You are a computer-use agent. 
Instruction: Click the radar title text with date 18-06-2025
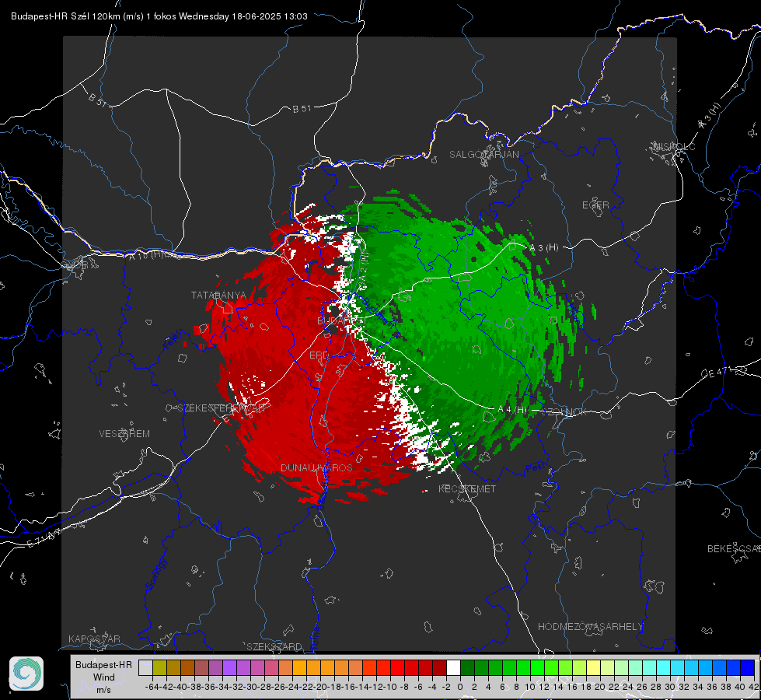click(x=159, y=16)
